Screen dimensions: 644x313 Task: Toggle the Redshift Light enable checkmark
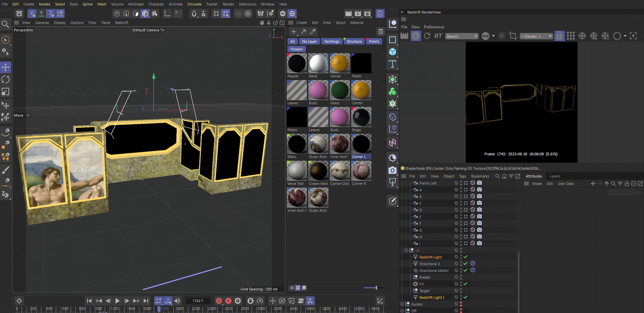coord(466,257)
